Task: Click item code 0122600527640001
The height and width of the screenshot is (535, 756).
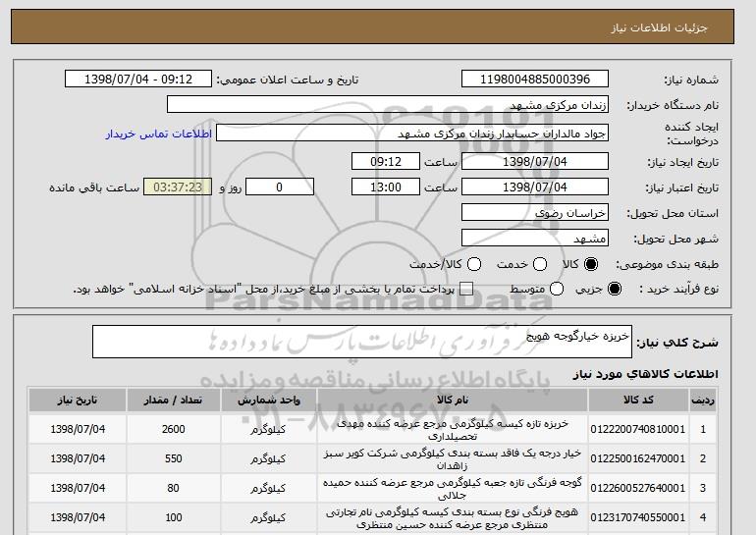Action: 638,488
